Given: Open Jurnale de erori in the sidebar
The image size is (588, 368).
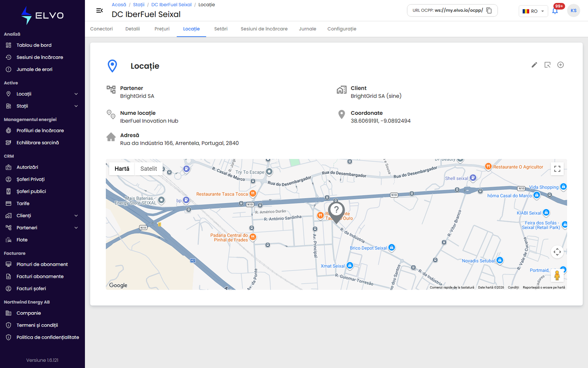Looking at the screenshot, I should 42,70.
